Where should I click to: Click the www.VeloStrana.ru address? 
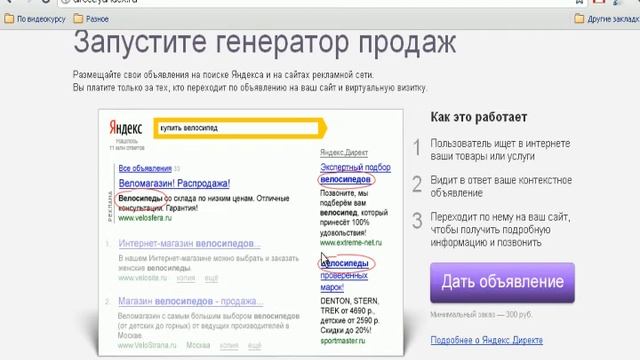[147, 345]
